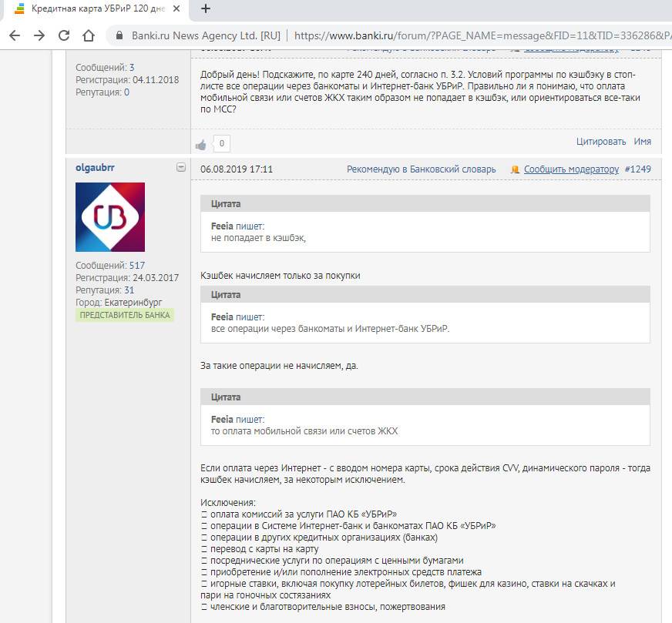Open Рекомендую в Банковский словарь for post #1249

coord(422,169)
